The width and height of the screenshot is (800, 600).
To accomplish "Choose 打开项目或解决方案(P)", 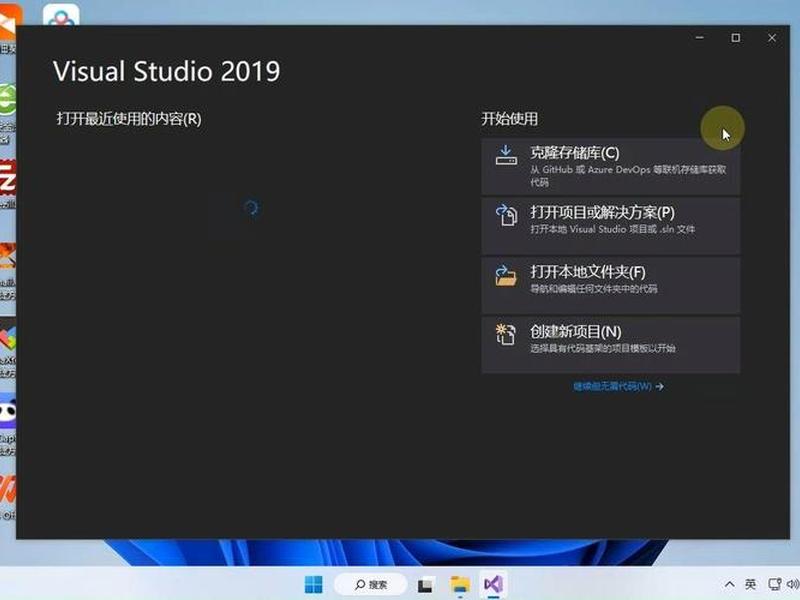I will click(611, 226).
